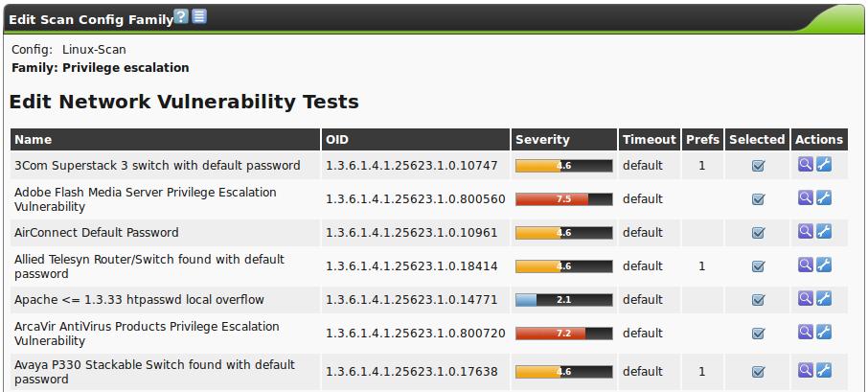This screenshot has height=392, width=868.
Task: View details of AirConnect Default Password test
Action: (x=806, y=232)
